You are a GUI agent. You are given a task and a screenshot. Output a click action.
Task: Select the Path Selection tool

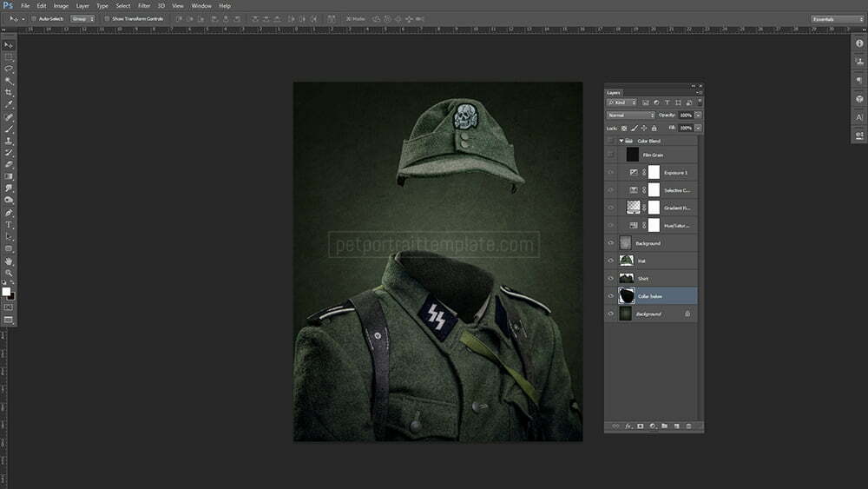point(9,236)
